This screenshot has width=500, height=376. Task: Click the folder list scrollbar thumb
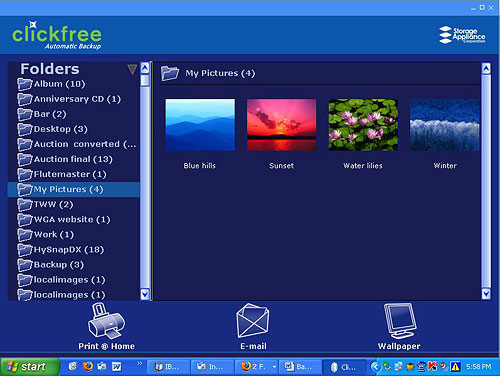145,81
